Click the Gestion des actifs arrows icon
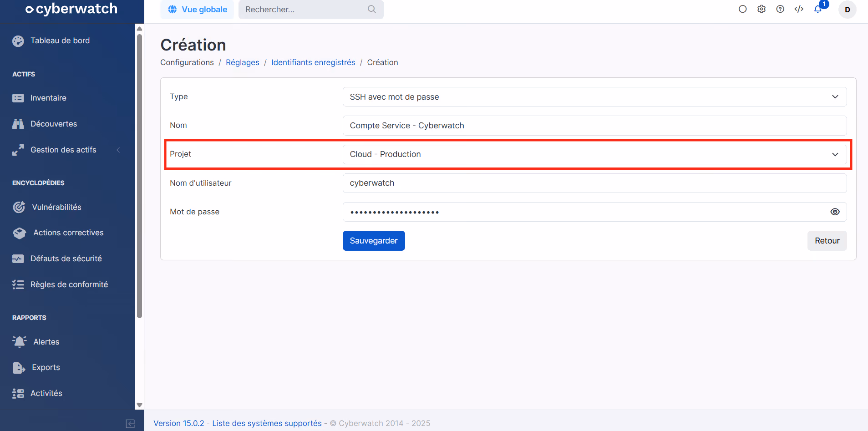This screenshot has width=868, height=431. click(x=18, y=150)
